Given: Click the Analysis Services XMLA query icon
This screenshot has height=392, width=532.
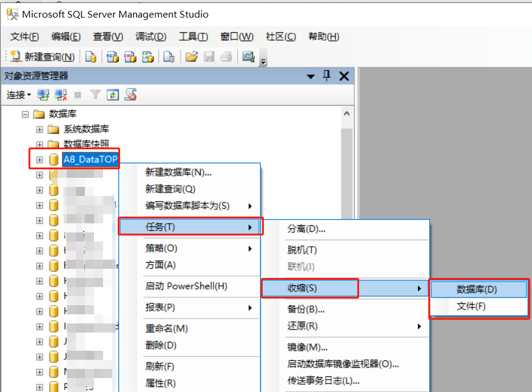Looking at the screenshot, I should pos(147,56).
